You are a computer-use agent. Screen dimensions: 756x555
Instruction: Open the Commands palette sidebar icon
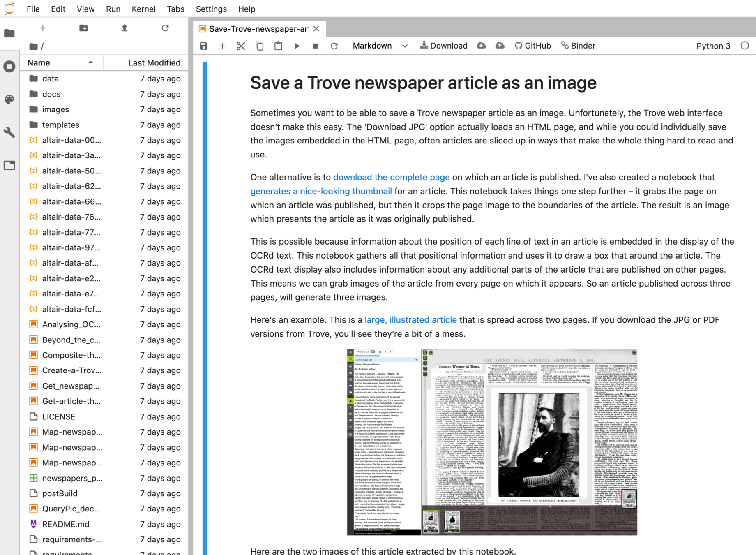point(9,99)
